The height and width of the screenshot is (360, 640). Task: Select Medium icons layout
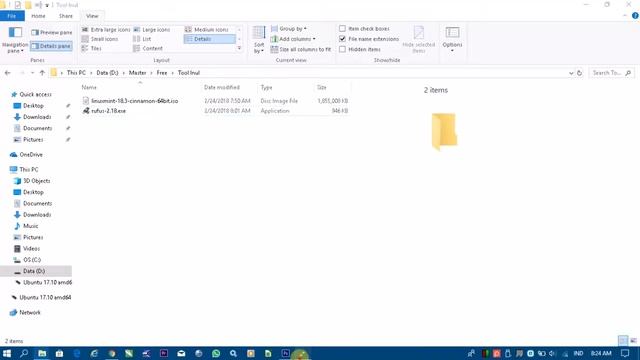(x=207, y=29)
